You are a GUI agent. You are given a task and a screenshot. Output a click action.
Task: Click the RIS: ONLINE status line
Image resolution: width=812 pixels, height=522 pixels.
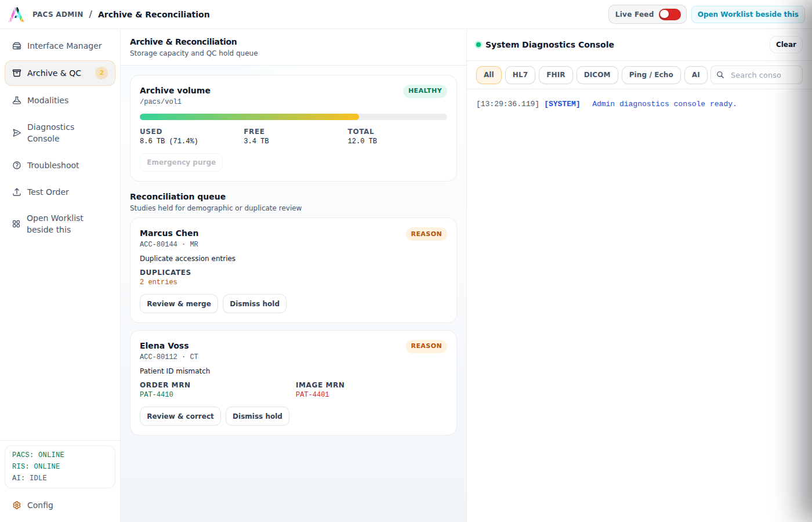coord(36,466)
